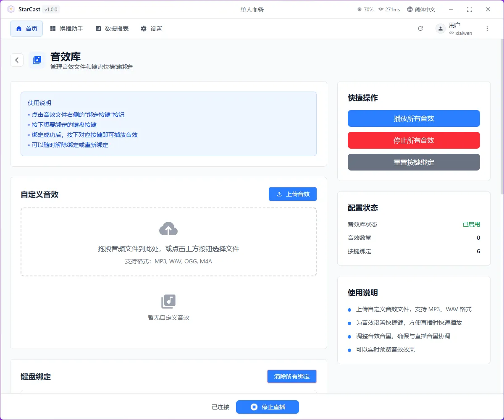504x420 pixels.
Task: Click inside the audio file drop zone
Action: [x=168, y=242]
